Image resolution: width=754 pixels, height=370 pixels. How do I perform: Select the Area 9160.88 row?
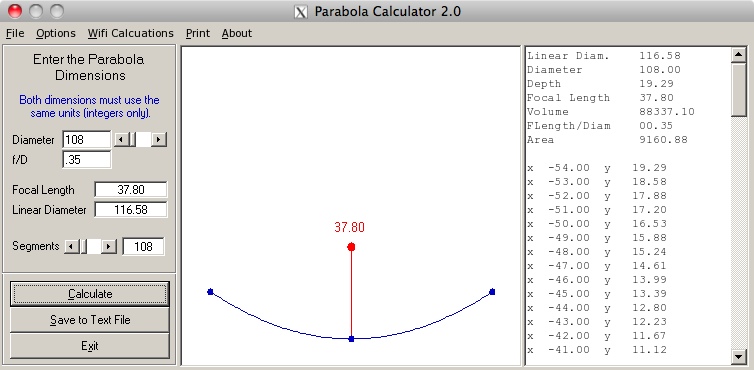point(607,140)
